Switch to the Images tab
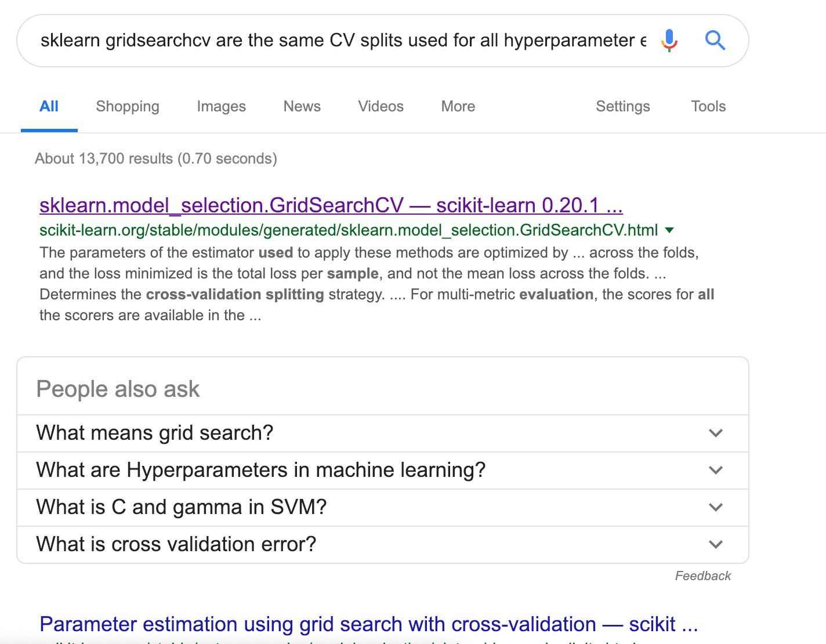Image resolution: width=826 pixels, height=644 pixels. pos(221,107)
